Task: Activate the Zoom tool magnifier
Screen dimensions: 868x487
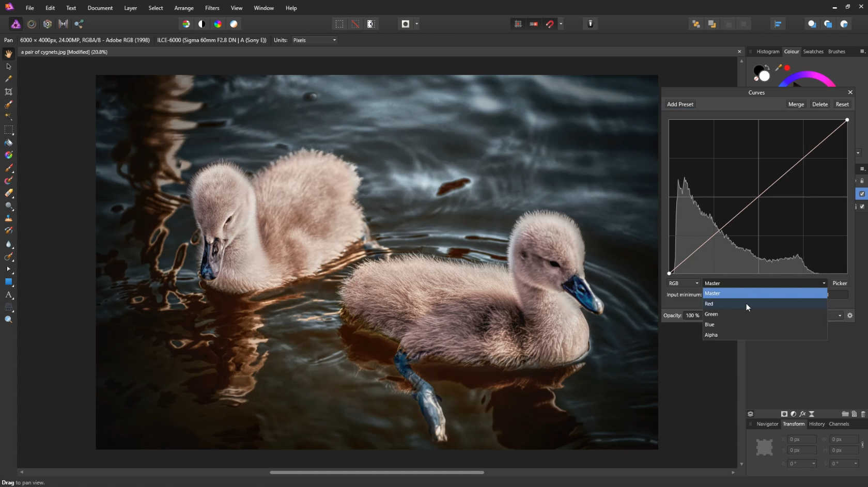Action: (x=8, y=320)
